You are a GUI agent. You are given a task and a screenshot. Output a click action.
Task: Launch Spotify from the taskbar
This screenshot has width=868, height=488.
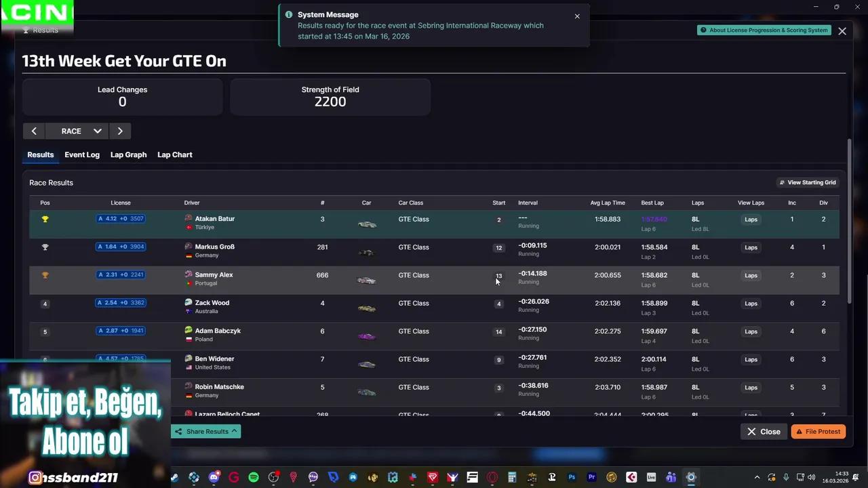254,477
